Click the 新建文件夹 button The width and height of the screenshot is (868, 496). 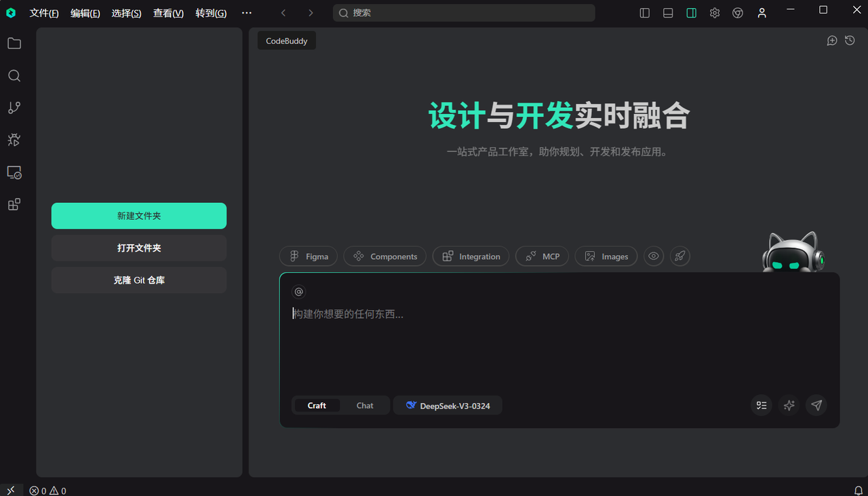139,216
